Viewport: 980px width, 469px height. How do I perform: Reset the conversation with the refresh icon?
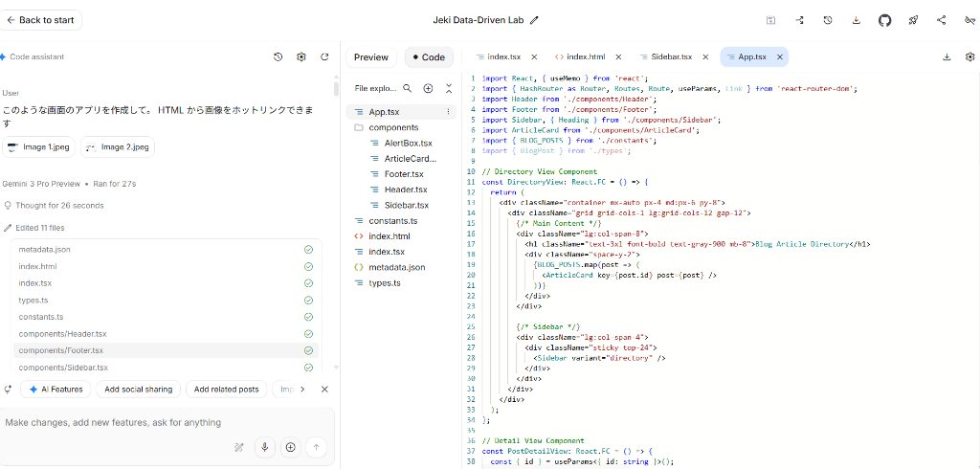[x=324, y=57]
